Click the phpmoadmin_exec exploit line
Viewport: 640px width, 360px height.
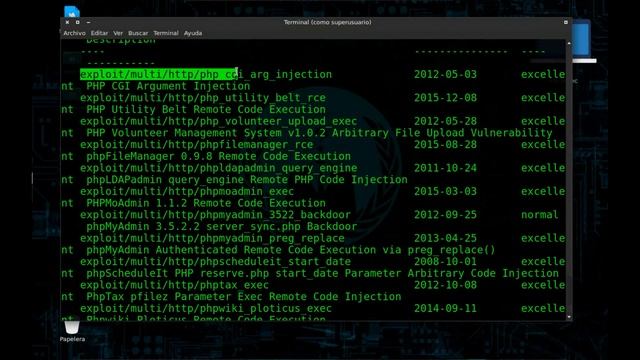click(x=187, y=191)
